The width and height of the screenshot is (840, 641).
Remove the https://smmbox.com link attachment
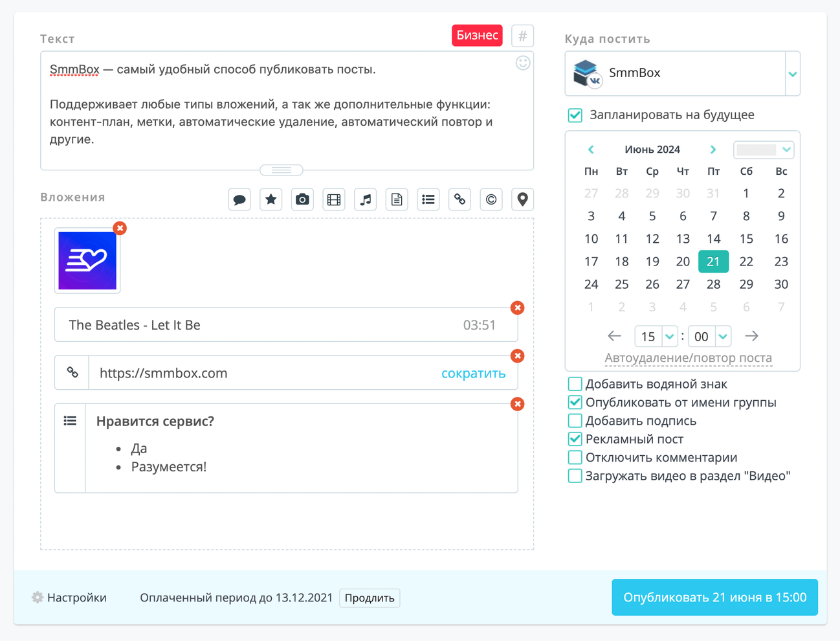pyautogui.click(x=517, y=355)
